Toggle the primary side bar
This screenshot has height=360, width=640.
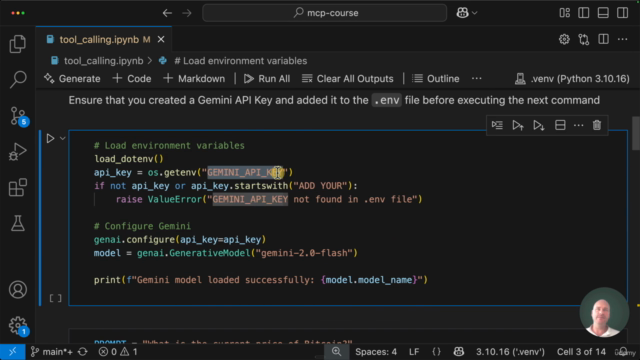(584, 13)
